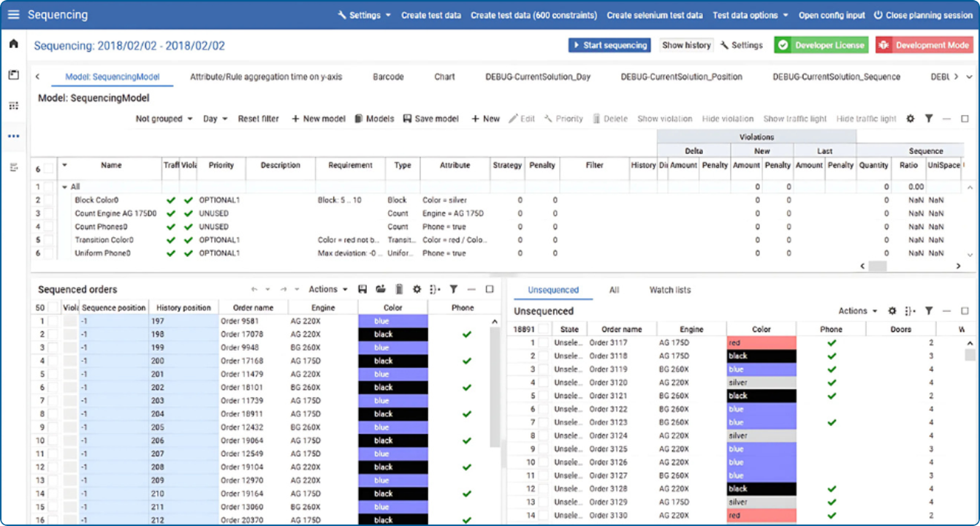Image resolution: width=980 pixels, height=526 pixels.
Task: Open Actions dropdown in Unsequenced panel
Action: coord(858,311)
